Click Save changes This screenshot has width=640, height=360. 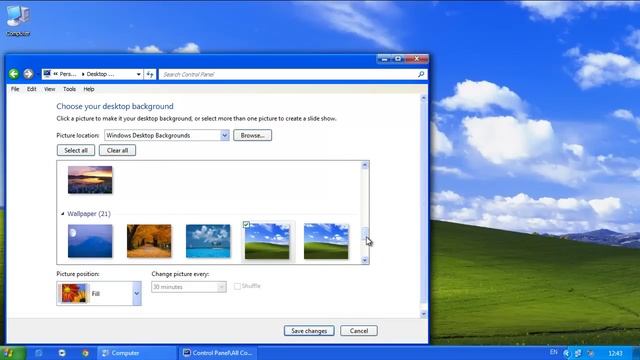pyautogui.click(x=309, y=331)
